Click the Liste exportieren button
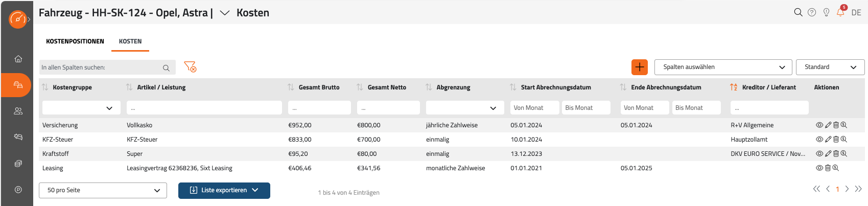The height and width of the screenshot is (206, 868). (224, 190)
